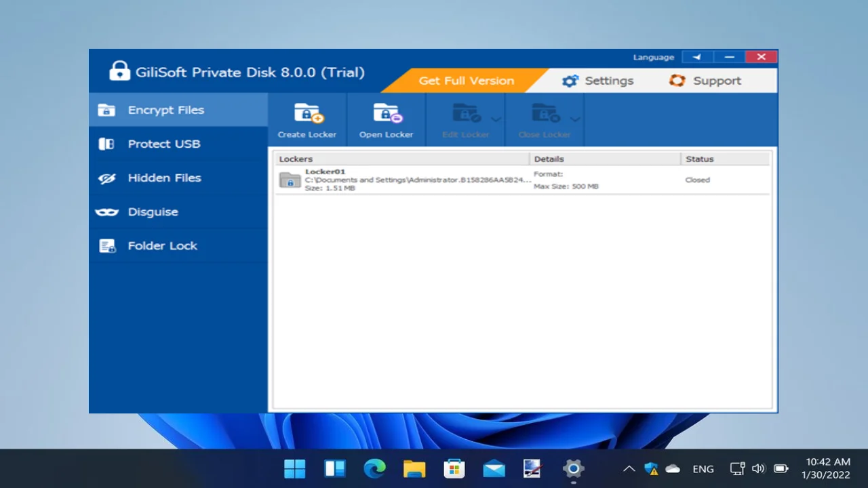Click the battery tray icon
Screen dimensions: 868x488
pyautogui.click(x=781, y=468)
